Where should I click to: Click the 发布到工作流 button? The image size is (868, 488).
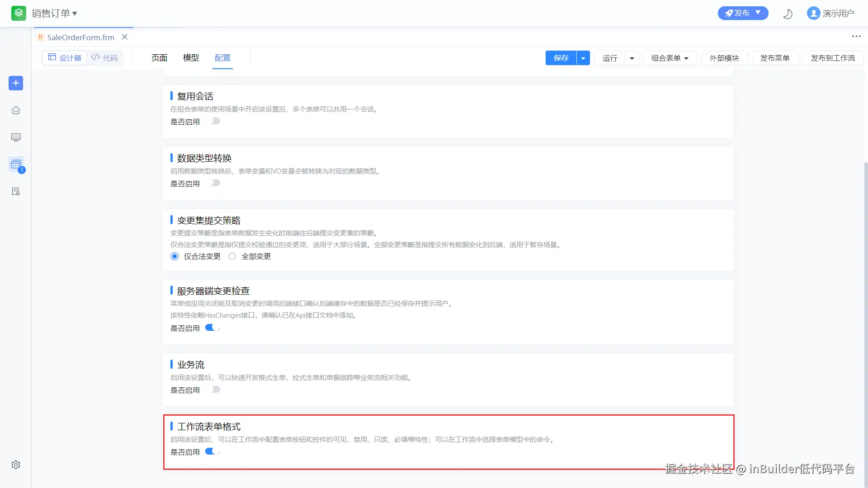pos(832,58)
